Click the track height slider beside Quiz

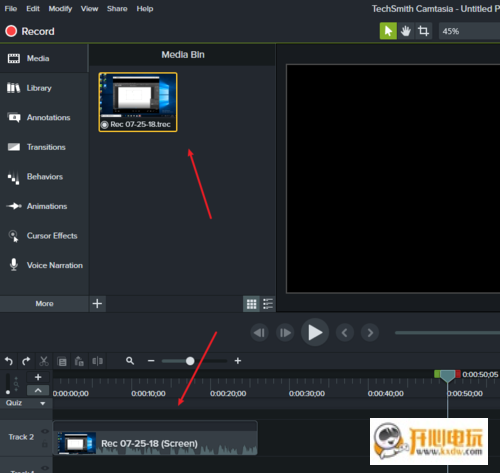8,384
